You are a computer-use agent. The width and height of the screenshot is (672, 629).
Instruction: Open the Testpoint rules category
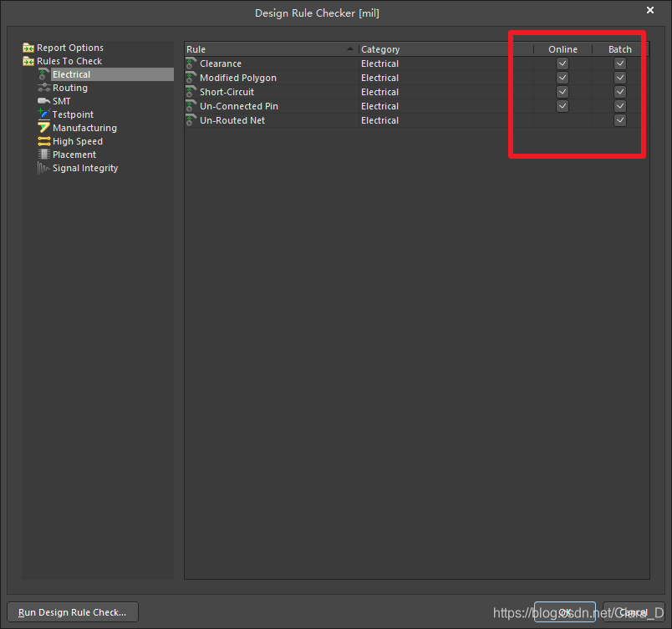click(45, 114)
